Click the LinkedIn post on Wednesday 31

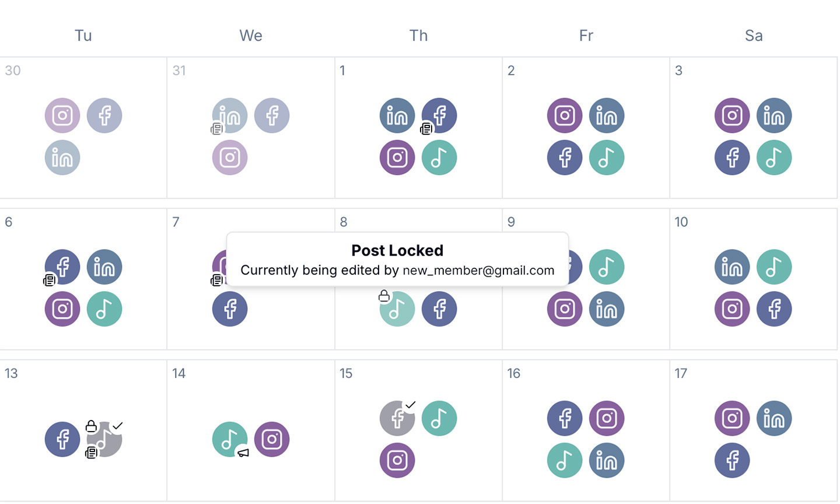pyautogui.click(x=230, y=116)
